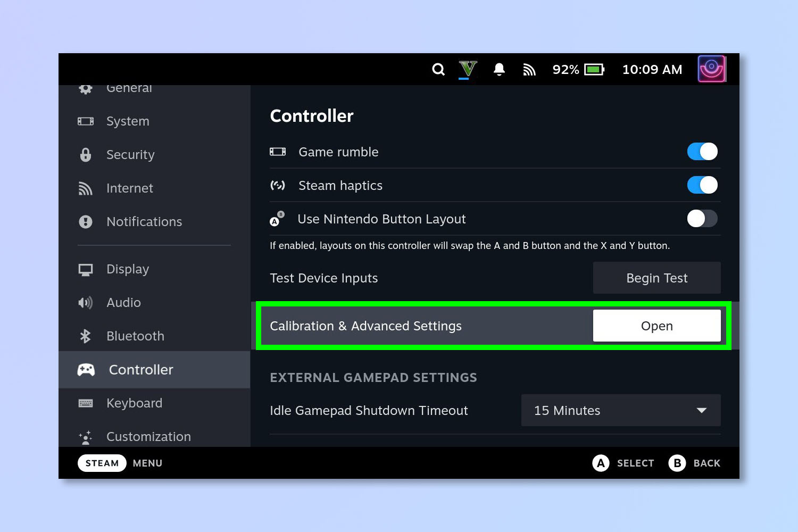The height and width of the screenshot is (532, 798).
Task: Open the search magnifier icon
Action: [x=438, y=70]
